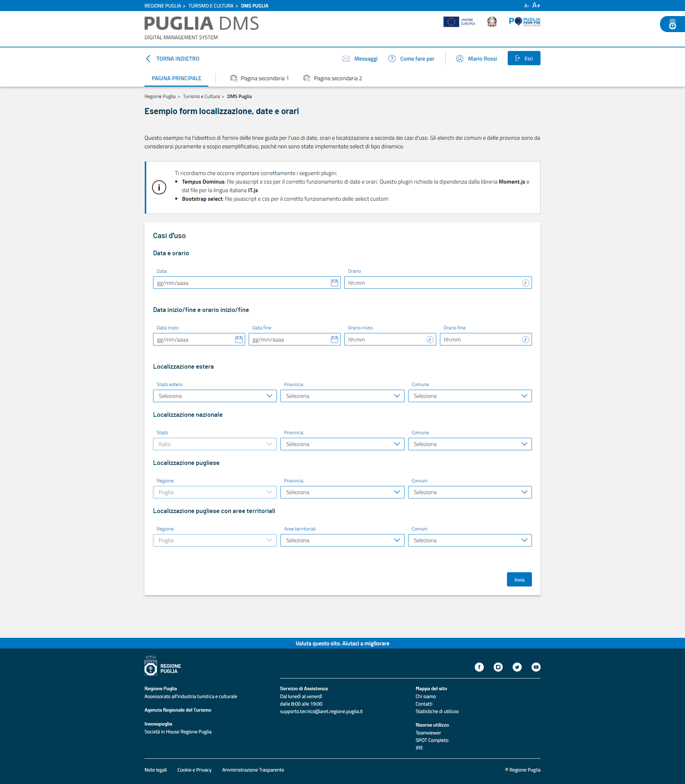Expand the Aree territoriali dropdown
685x784 pixels.
click(x=342, y=540)
